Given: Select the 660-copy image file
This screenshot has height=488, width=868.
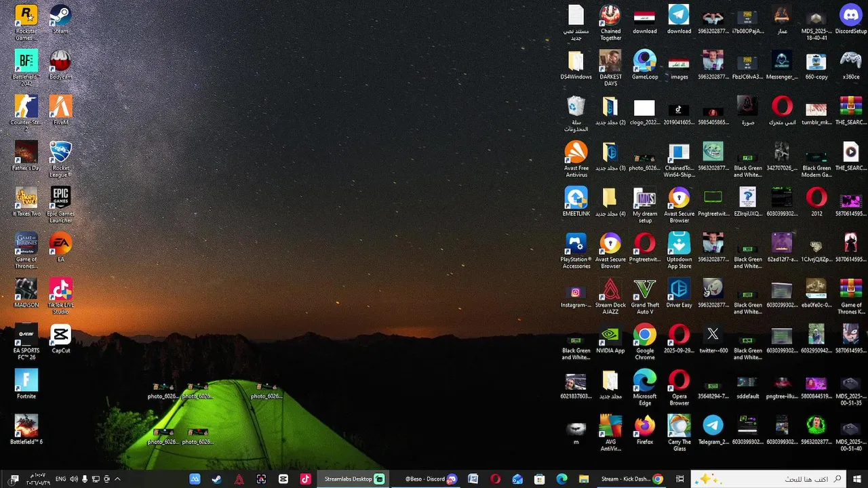Looking at the screenshot, I should (816, 65).
